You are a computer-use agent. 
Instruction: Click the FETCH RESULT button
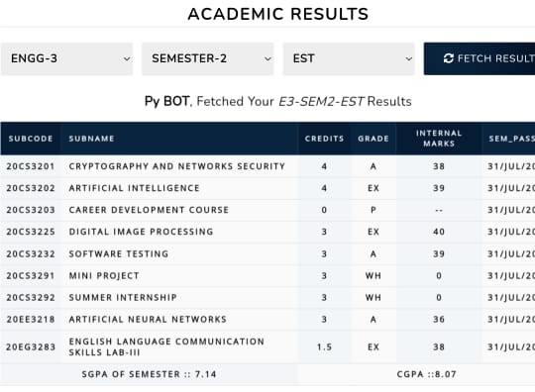click(x=480, y=58)
